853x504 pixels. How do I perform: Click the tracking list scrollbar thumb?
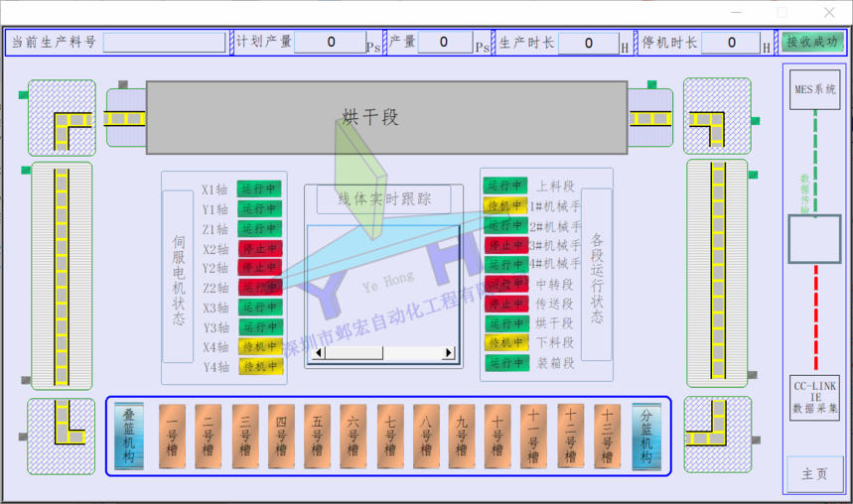pos(355,353)
